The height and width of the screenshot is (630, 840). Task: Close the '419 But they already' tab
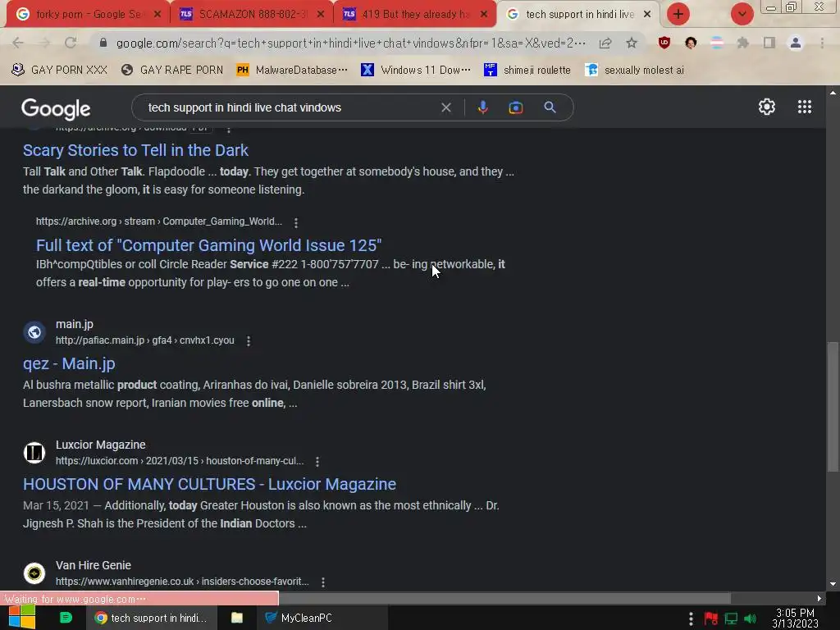tap(484, 14)
